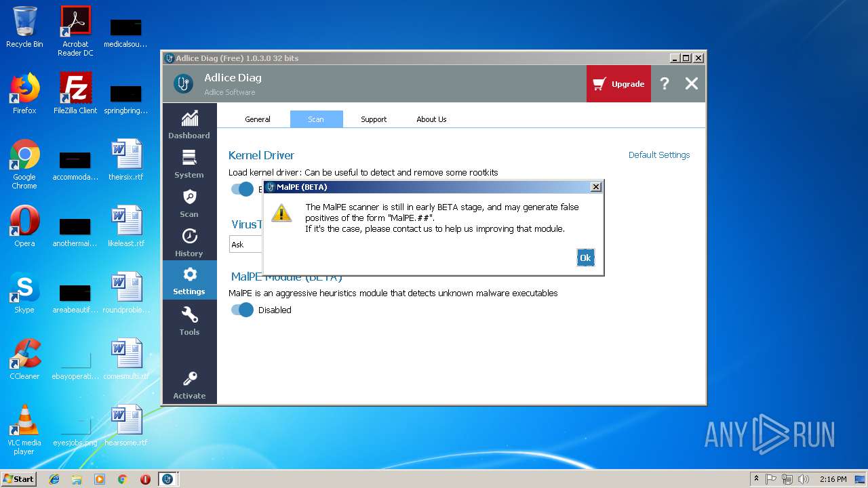Click the network tray icon
The image size is (868, 488).
[787, 479]
